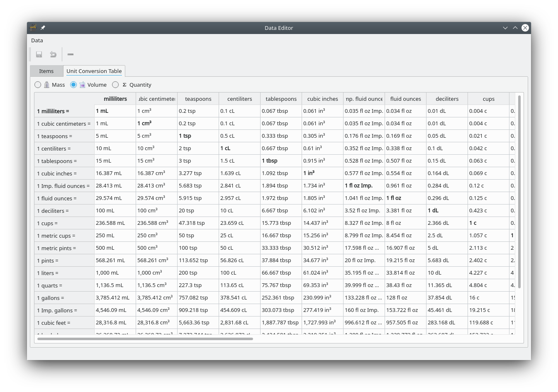
Task: Click the tablespoons column header
Action: 281,99
